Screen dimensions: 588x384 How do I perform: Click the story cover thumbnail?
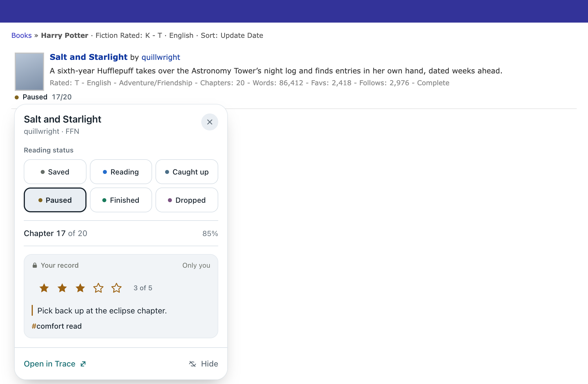tap(29, 71)
